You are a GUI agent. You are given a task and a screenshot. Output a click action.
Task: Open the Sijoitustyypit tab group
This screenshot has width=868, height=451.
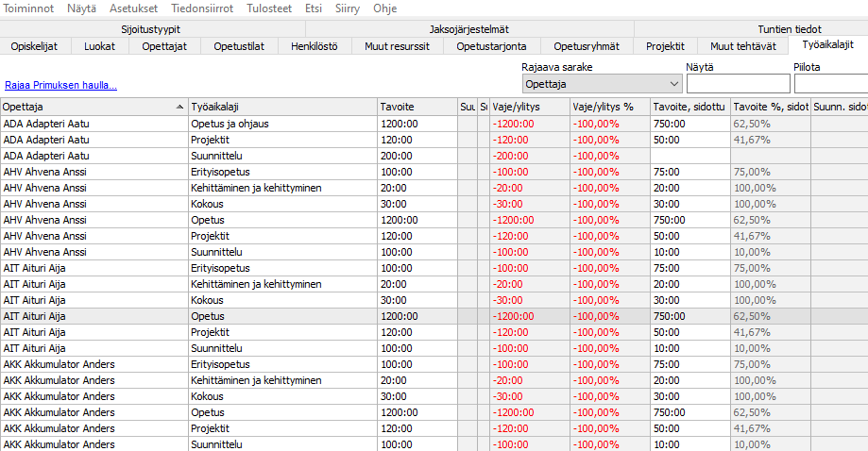151,29
